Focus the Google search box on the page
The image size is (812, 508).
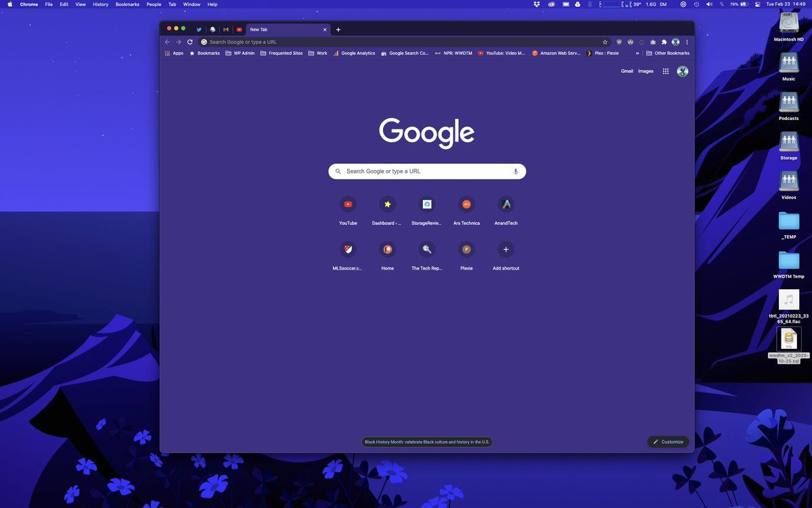pyautogui.click(x=427, y=171)
